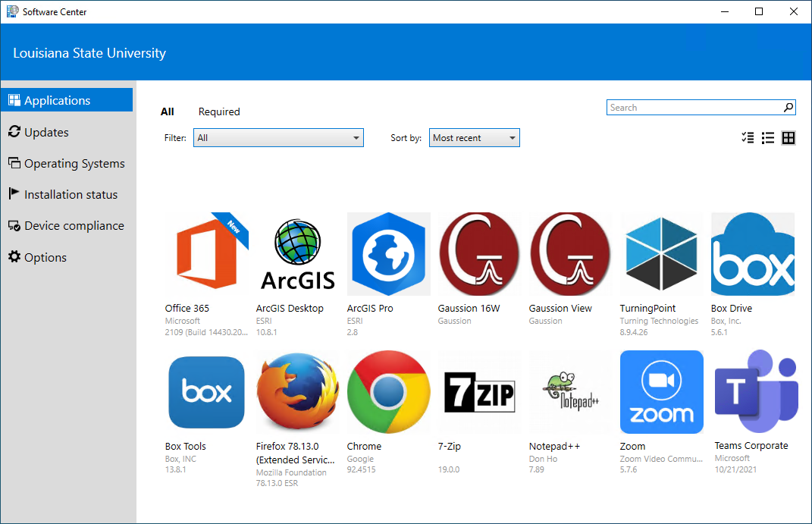Open the ArcGIS Pro application icon

point(388,254)
